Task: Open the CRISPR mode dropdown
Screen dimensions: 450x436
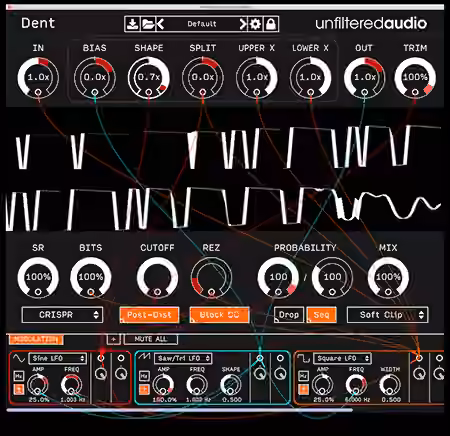Action: point(62,315)
